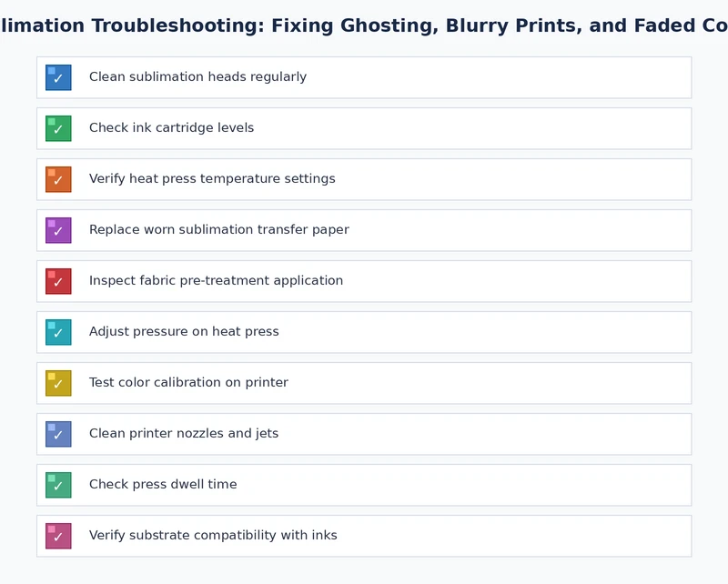The height and width of the screenshot is (584, 728).
Task: Click the red checkmark icon beside pre-treatment inspection
Action: pos(58,281)
